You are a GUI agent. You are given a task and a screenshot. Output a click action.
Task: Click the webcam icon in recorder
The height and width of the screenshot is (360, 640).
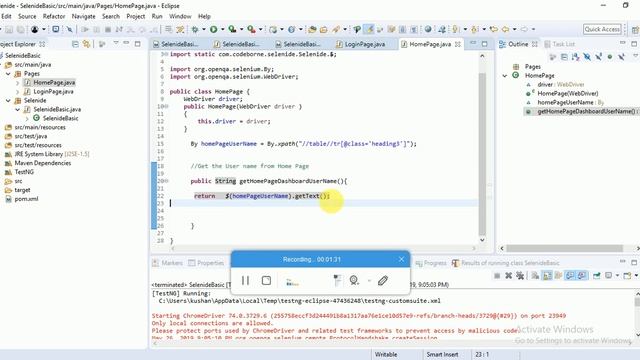(x=353, y=280)
